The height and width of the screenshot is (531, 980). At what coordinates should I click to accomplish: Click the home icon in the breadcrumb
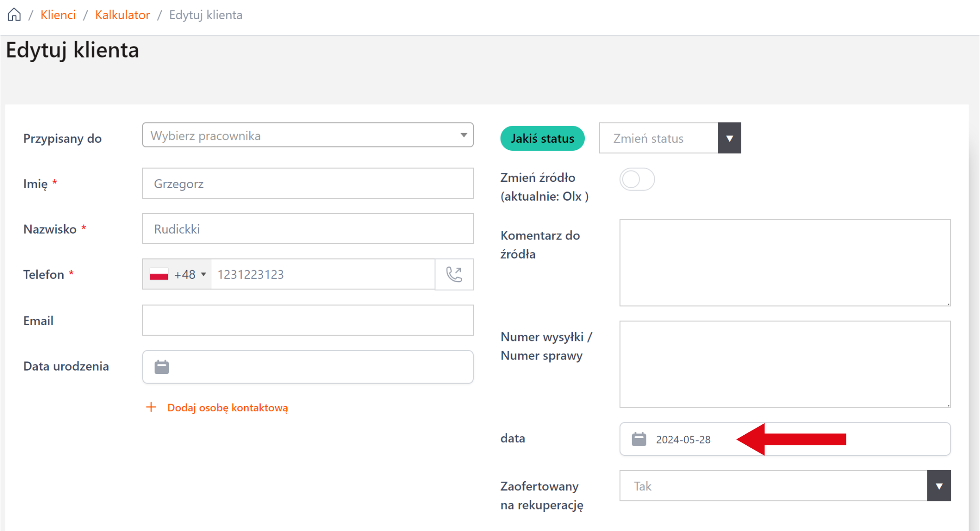pos(14,15)
